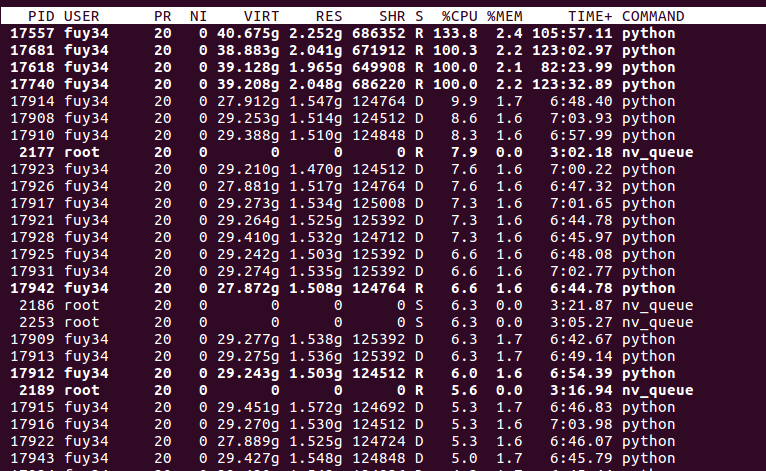This screenshot has height=471, width=766.
Task: Click virtual memory value 40.675g
Action: click(248, 34)
